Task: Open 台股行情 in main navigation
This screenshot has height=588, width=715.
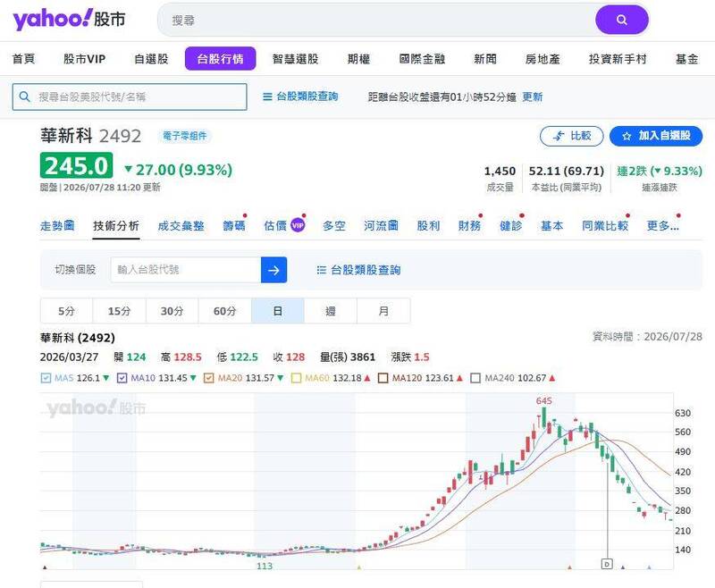Action: (x=220, y=59)
